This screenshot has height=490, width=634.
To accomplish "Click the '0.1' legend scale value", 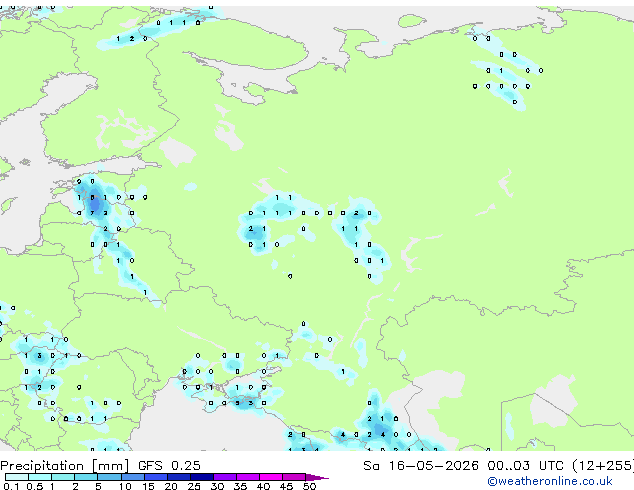I will coord(11,486).
